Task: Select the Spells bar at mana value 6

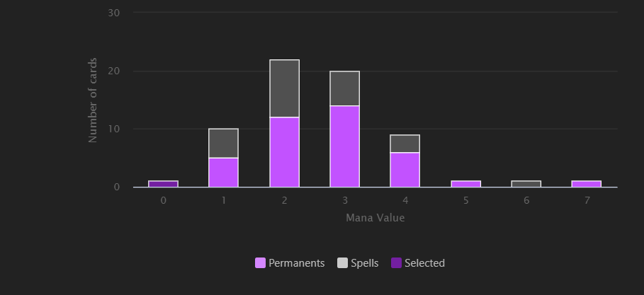Action: click(526, 184)
